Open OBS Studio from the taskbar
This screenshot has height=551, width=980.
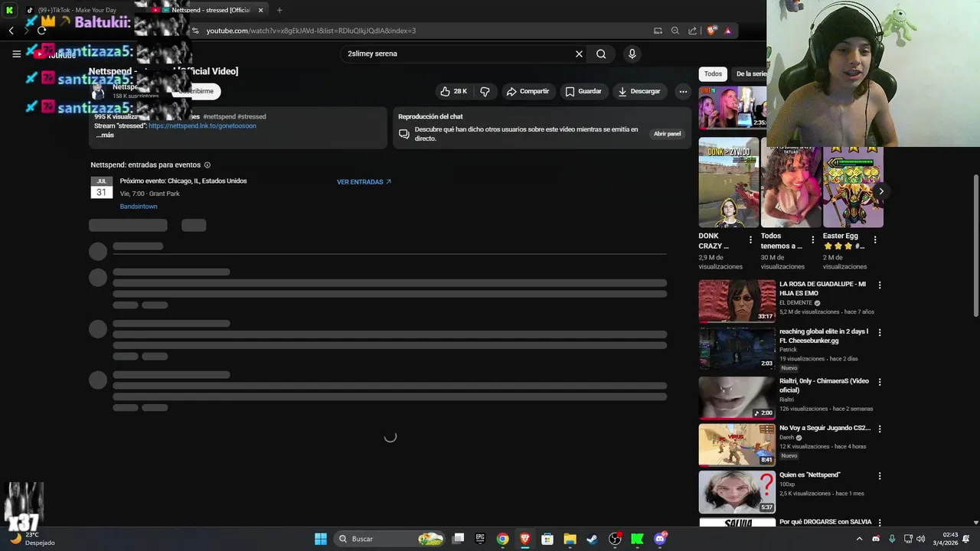tap(615, 539)
